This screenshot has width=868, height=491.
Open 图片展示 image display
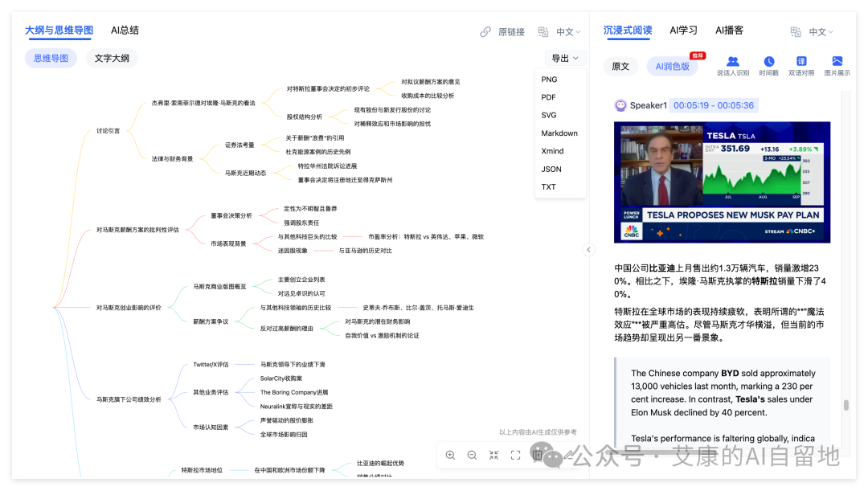836,66
